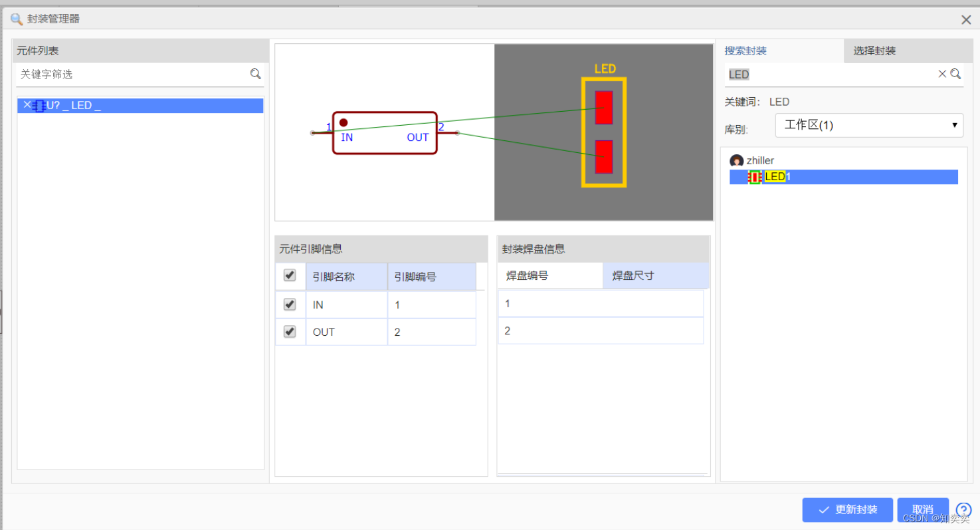Open the 库别 工作区(1) dropdown
This screenshot has height=530, width=980.
click(x=869, y=125)
